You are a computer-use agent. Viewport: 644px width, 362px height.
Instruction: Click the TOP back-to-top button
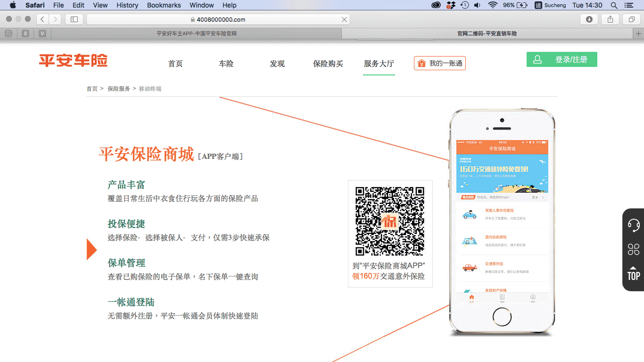pyautogui.click(x=634, y=274)
